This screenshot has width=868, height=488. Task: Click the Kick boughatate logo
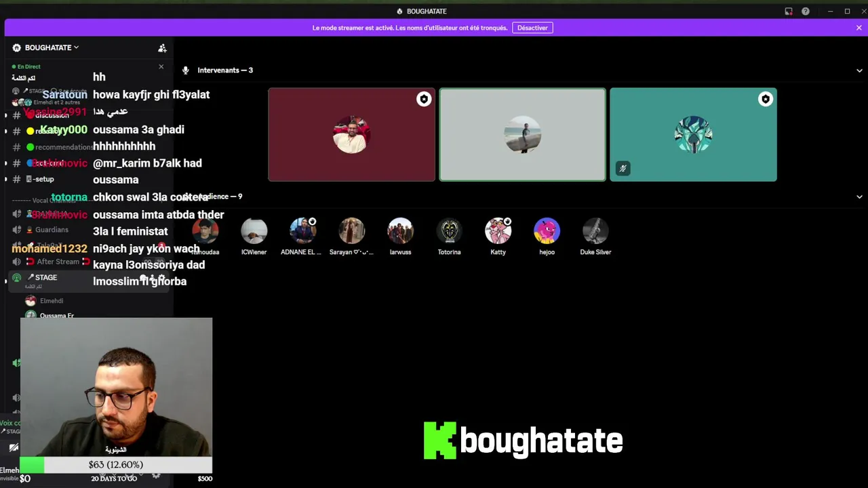pyautogui.click(x=523, y=441)
